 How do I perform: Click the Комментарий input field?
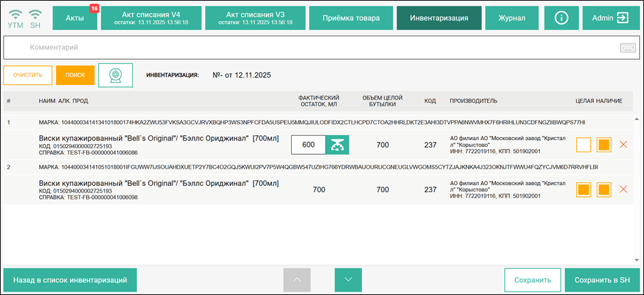pos(308,48)
